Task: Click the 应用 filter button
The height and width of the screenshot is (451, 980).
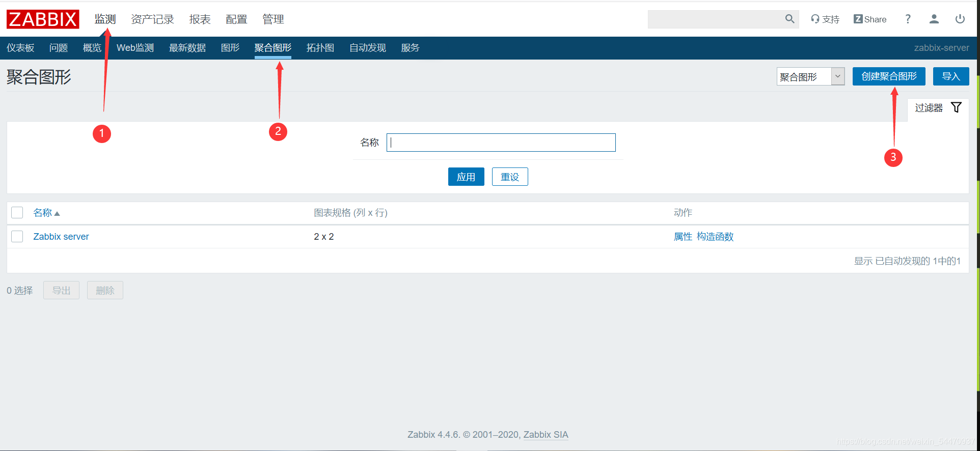Action: 466,177
